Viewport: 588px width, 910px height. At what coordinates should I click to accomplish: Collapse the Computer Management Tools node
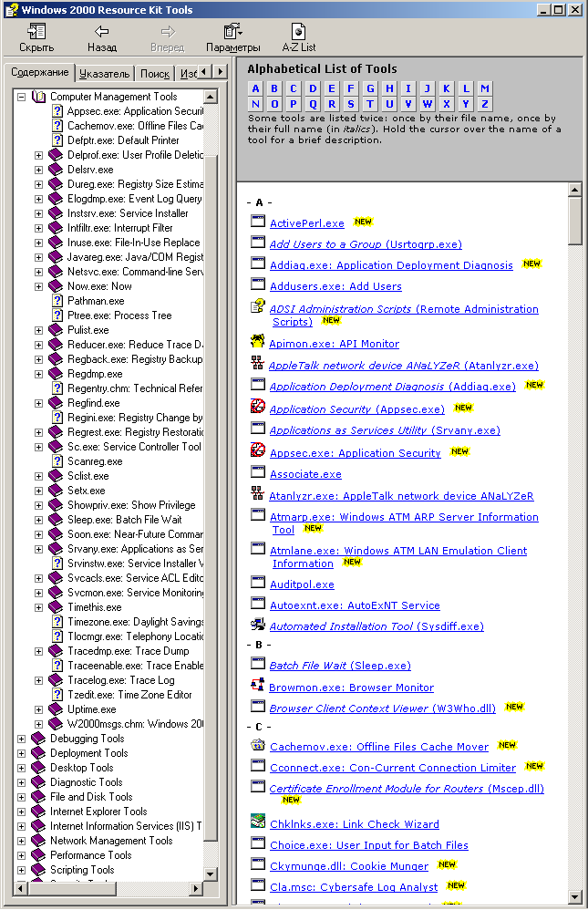(x=22, y=97)
